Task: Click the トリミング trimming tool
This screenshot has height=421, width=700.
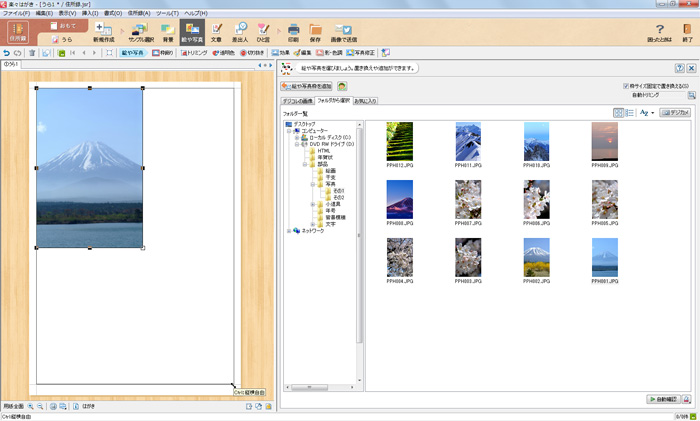Action: [x=194, y=52]
